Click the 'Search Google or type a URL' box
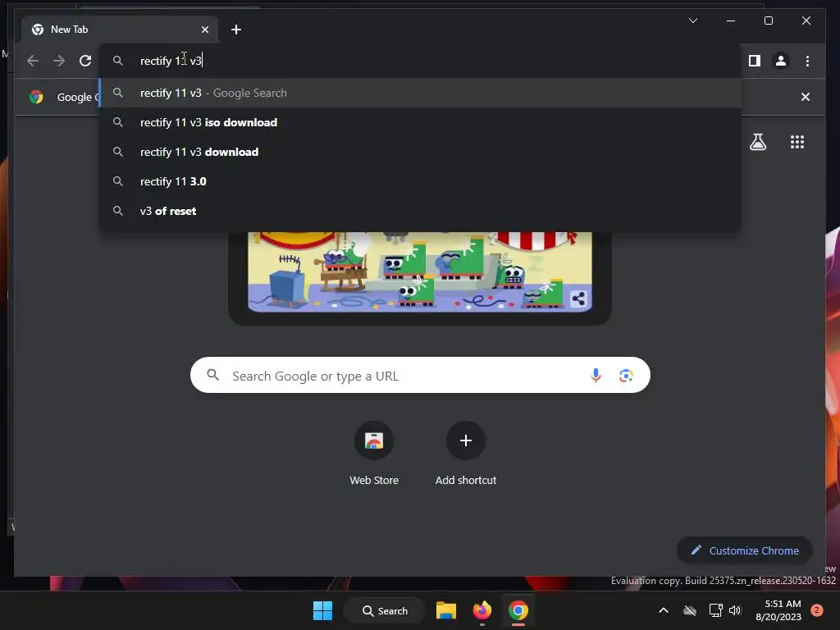 tap(420, 375)
